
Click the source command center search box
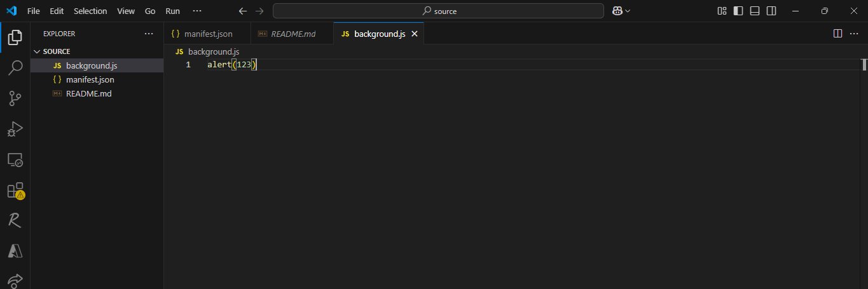click(438, 11)
